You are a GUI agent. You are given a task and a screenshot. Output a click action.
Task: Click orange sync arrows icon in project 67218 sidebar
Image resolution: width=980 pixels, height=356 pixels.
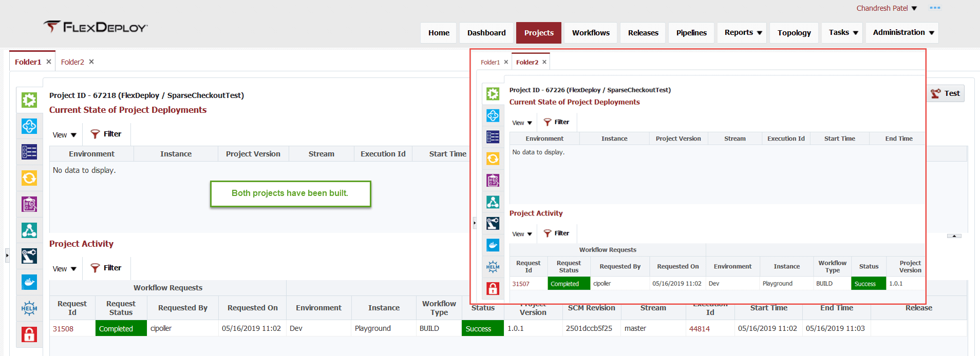[29, 178]
